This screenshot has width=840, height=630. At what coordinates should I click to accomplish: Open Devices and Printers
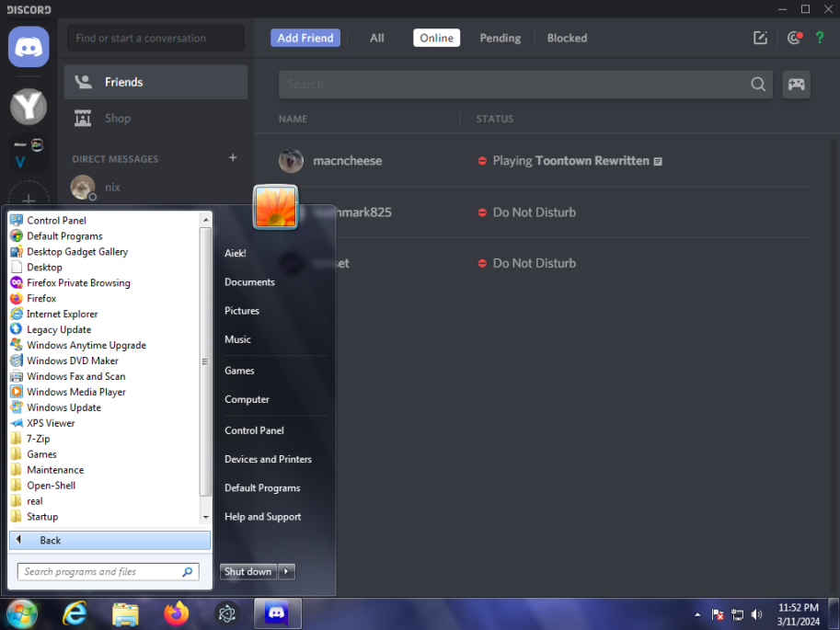click(268, 459)
